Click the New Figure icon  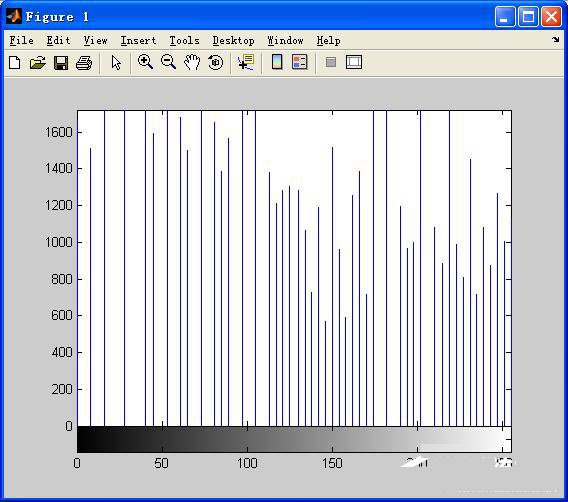pos(14,63)
